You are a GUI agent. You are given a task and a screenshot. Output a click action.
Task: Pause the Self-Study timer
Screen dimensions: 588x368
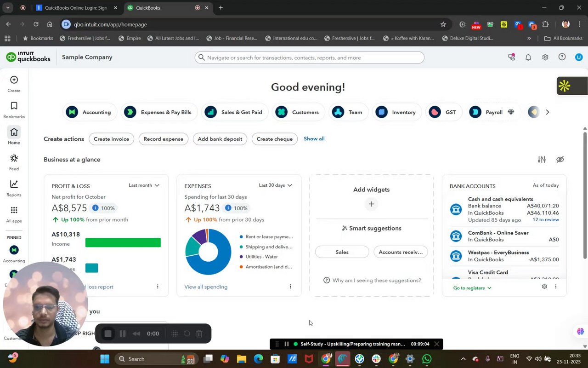coord(286,344)
